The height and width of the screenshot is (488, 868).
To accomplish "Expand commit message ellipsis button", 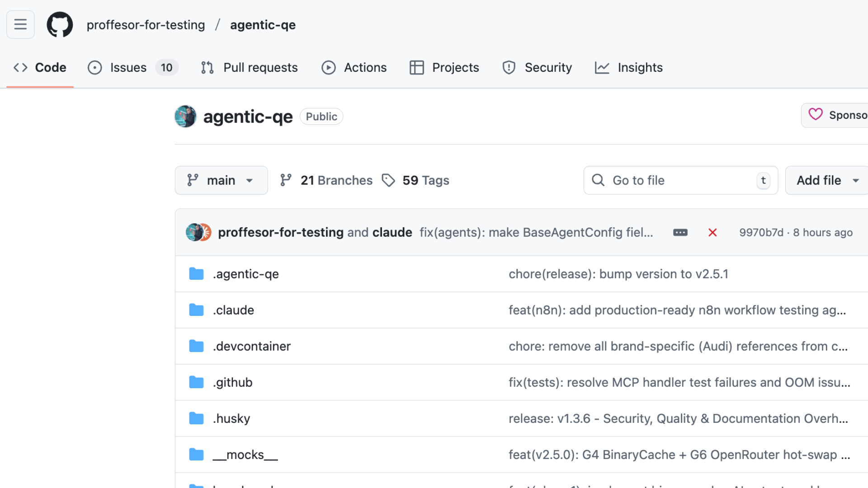I will point(680,232).
